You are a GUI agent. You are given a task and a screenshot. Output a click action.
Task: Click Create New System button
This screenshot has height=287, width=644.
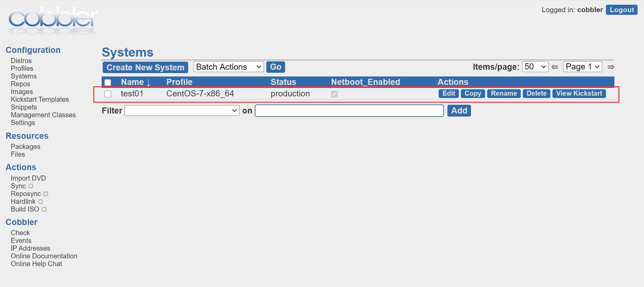(x=145, y=67)
